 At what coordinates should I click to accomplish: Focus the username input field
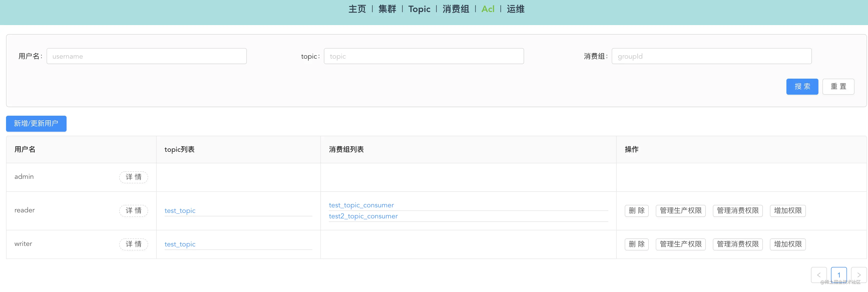(x=147, y=56)
